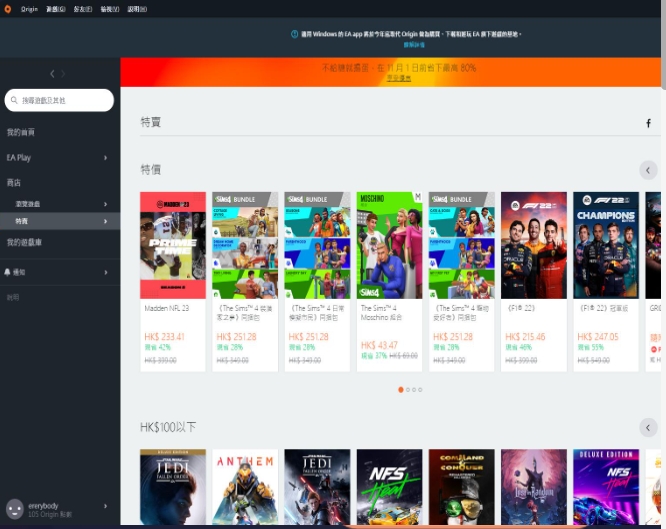666x529 pixels.
Task: Open NFS Heat Deluxe Edition cover
Action: point(606,487)
